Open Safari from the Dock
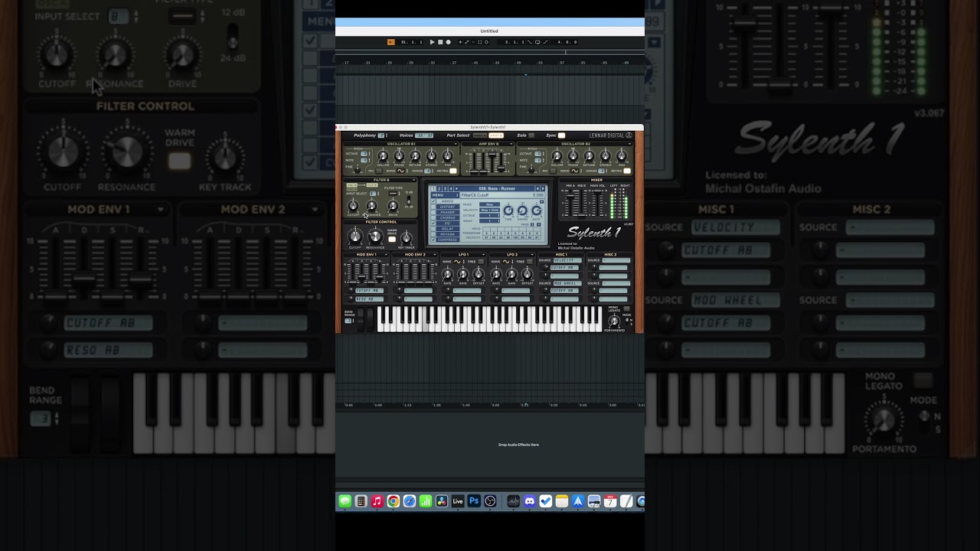This screenshot has height=551, width=980. pos(410,501)
